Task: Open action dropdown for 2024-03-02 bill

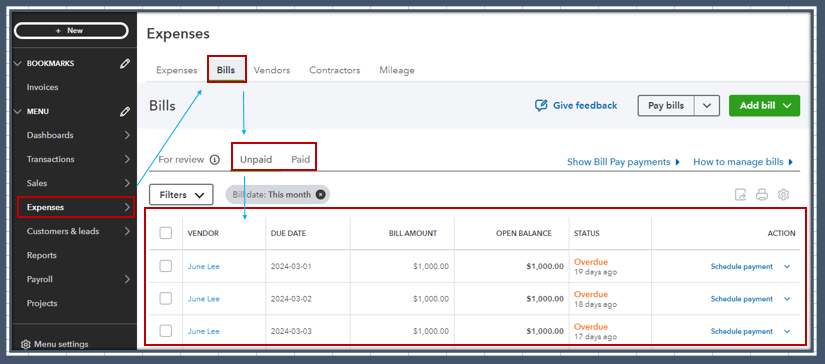Action: click(x=787, y=299)
